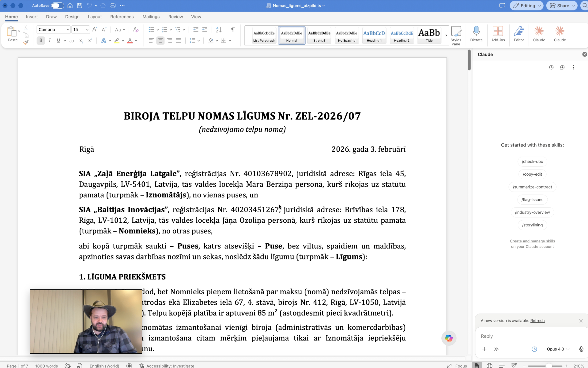
Task: Open the Opus 4.8 model dropdown
Action: pos(558,349)
